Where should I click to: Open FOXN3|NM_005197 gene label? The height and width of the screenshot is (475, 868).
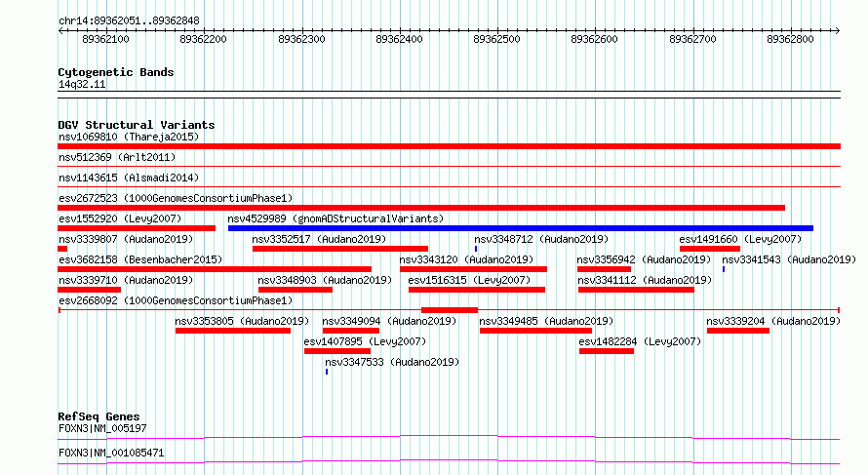[102, 428]
